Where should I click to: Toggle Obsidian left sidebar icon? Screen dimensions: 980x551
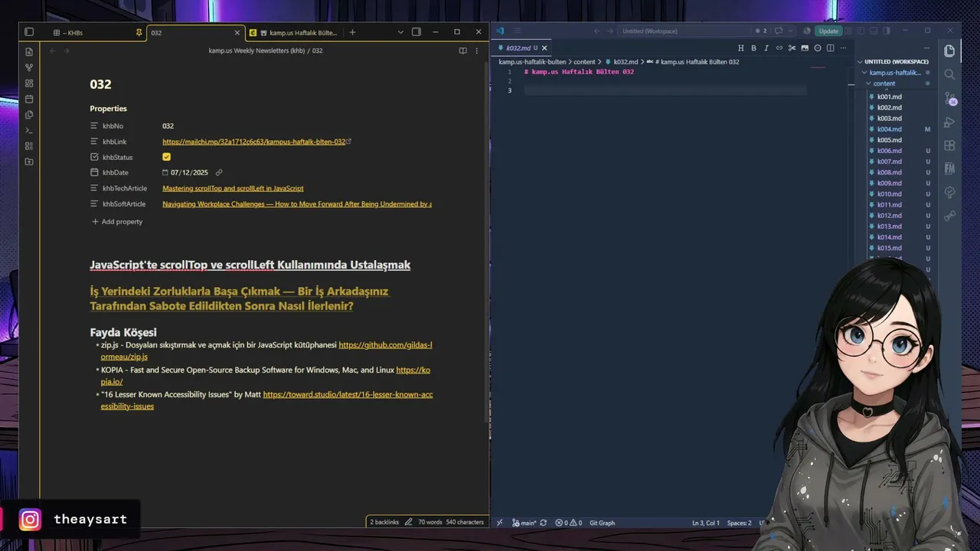pyautogui.click(x=29, y=32)
